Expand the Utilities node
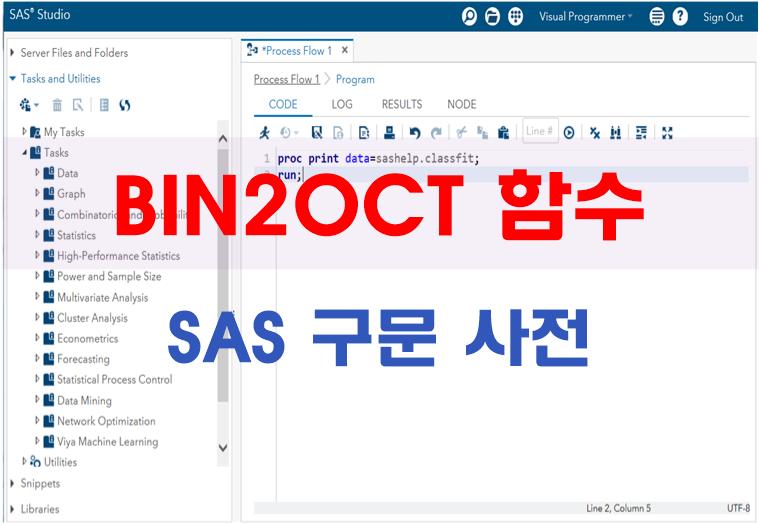 pos(24,462)
